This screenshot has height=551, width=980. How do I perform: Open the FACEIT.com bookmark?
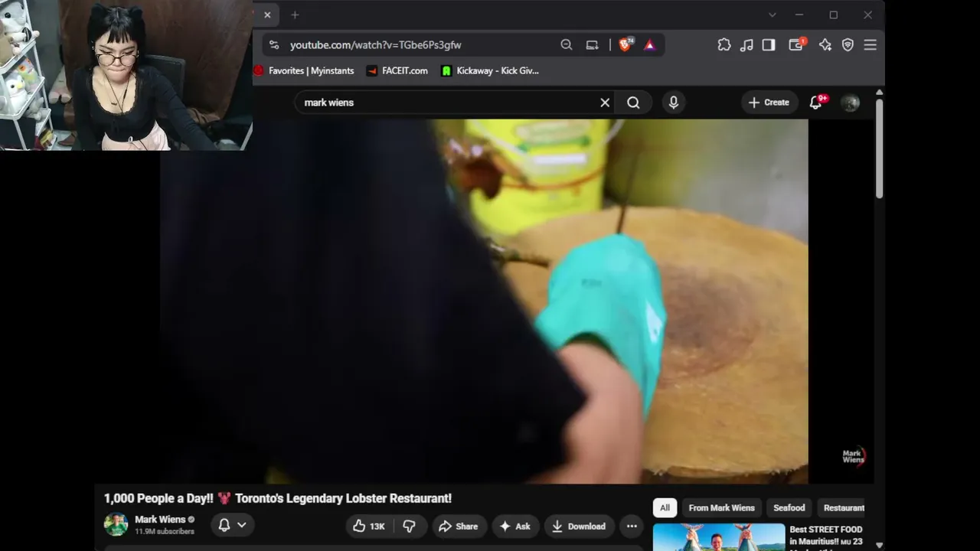(x=397, y=70)
